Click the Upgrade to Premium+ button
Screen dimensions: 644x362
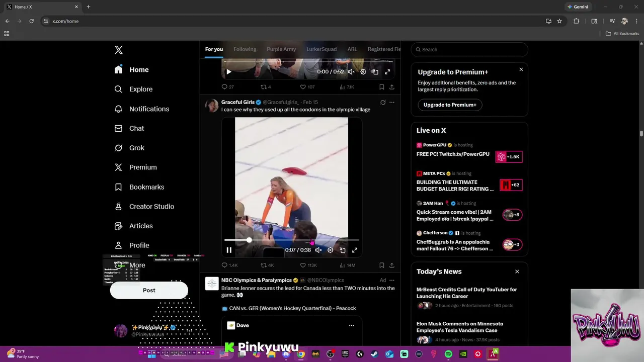[450, 105]
